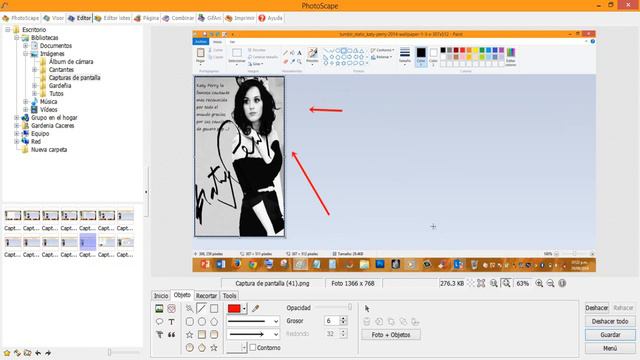Expand the Música folder node

(26, 102)
